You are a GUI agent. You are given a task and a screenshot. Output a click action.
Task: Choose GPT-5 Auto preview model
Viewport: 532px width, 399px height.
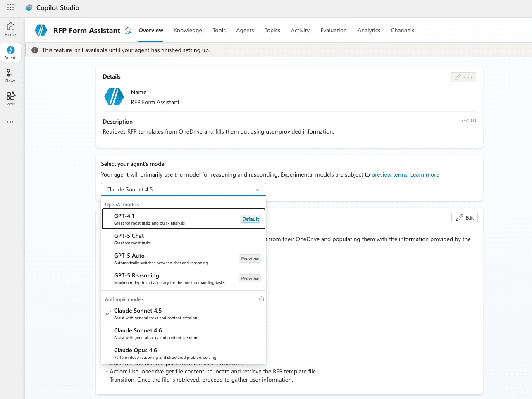(184, 258)
